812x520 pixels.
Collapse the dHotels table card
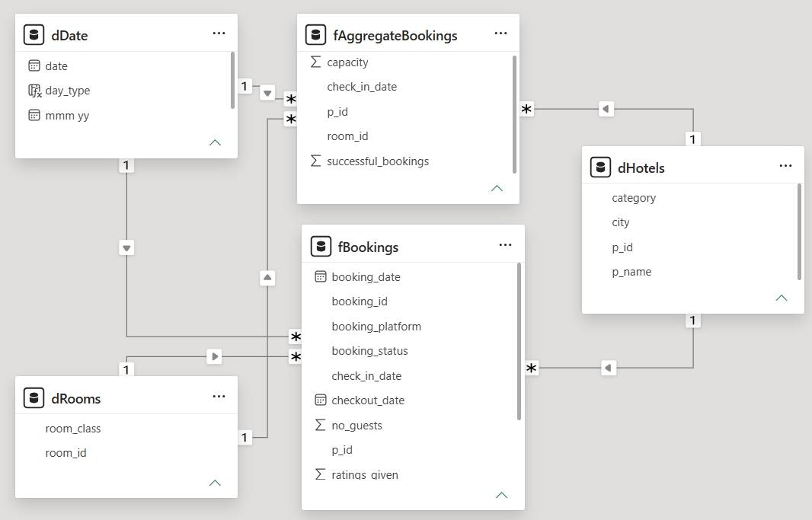[x=782, y=298]
